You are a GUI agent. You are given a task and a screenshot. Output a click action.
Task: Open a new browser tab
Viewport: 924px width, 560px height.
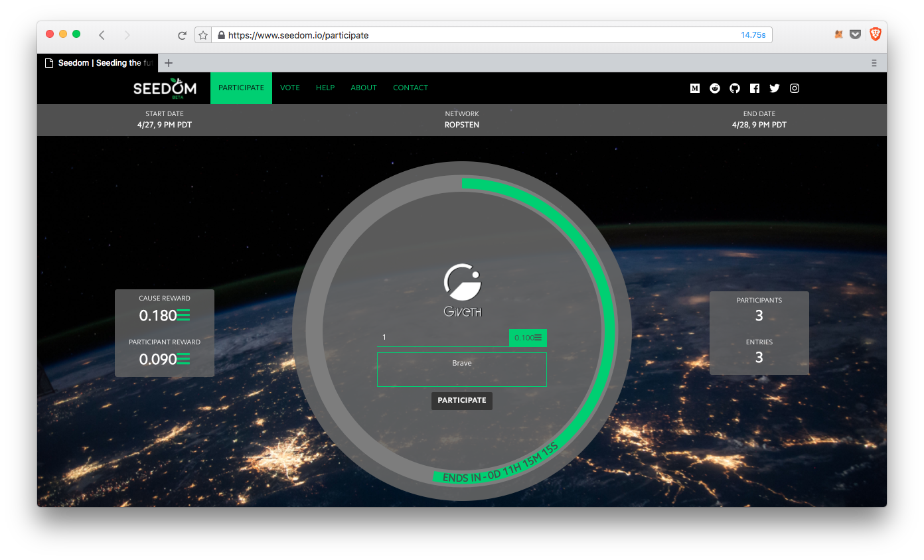[169, 63]
